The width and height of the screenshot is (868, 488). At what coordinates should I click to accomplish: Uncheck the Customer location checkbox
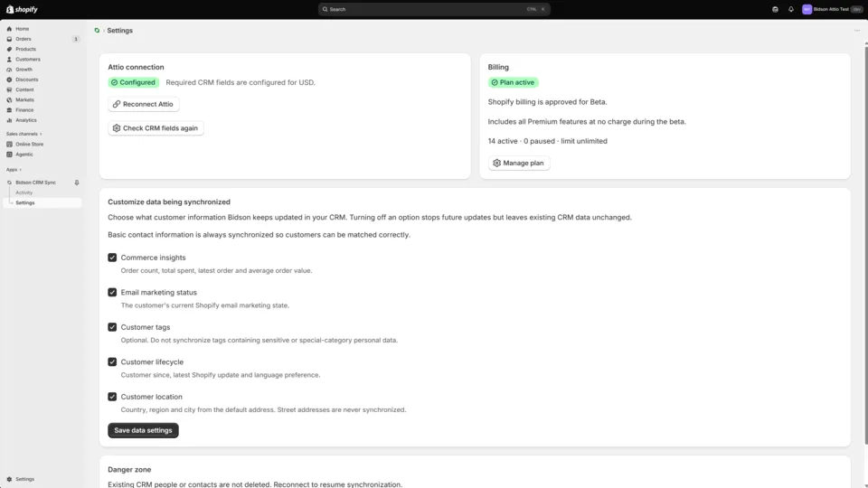112,398
